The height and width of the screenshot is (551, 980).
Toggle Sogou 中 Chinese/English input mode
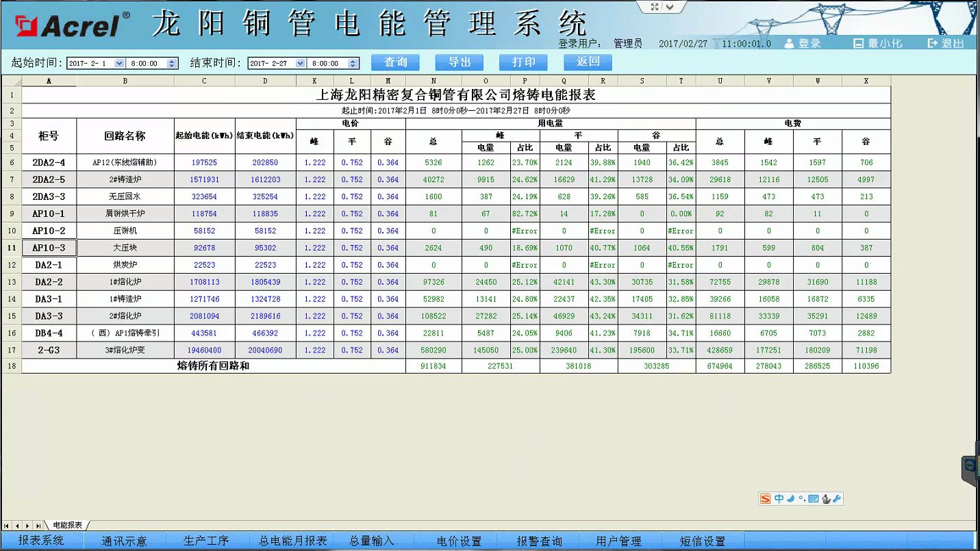coord(779,499)
